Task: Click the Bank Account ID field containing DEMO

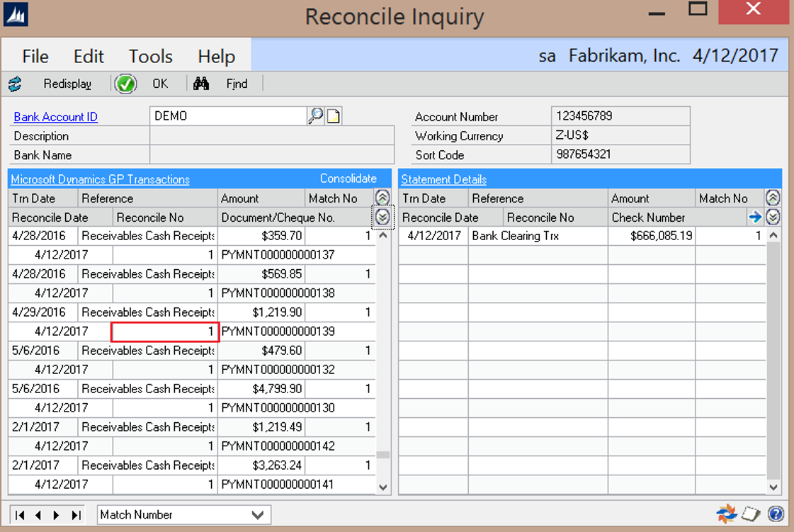Action: [x=228, y=116]
